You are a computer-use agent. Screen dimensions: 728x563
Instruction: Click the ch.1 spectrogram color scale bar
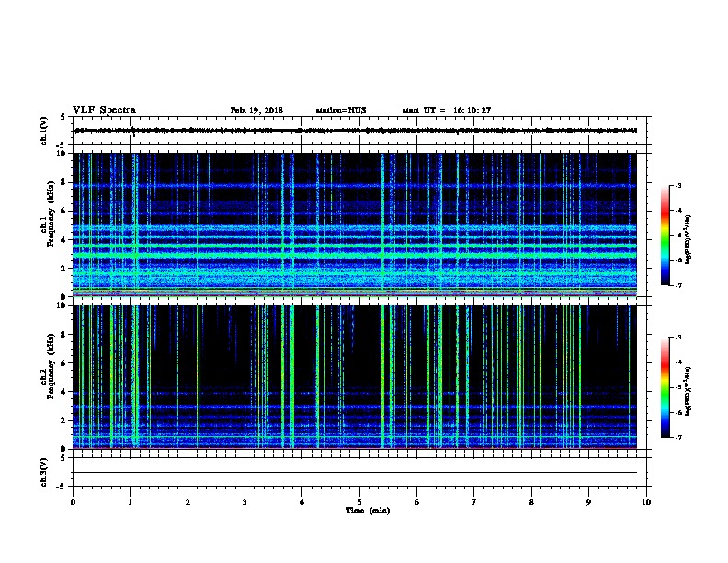665,236
